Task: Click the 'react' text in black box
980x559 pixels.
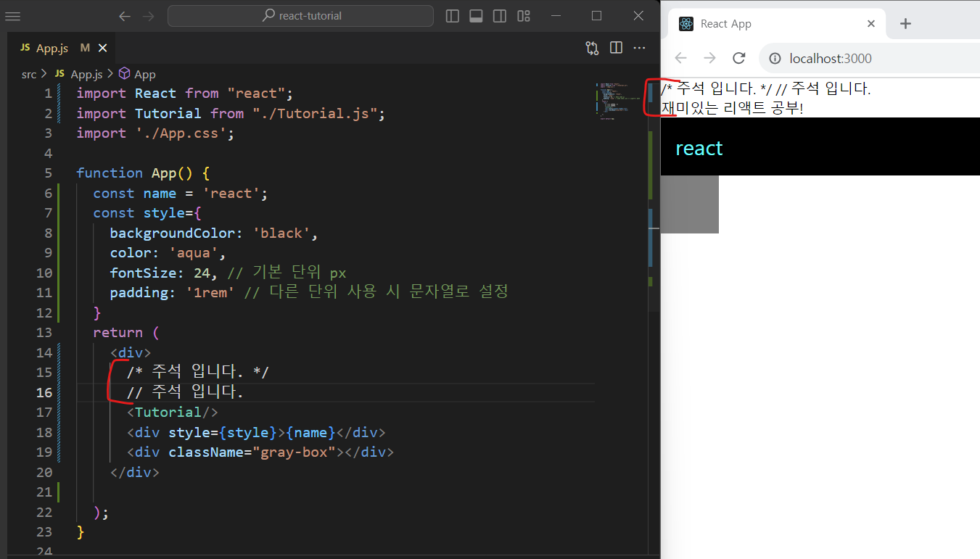Action: 699,148
